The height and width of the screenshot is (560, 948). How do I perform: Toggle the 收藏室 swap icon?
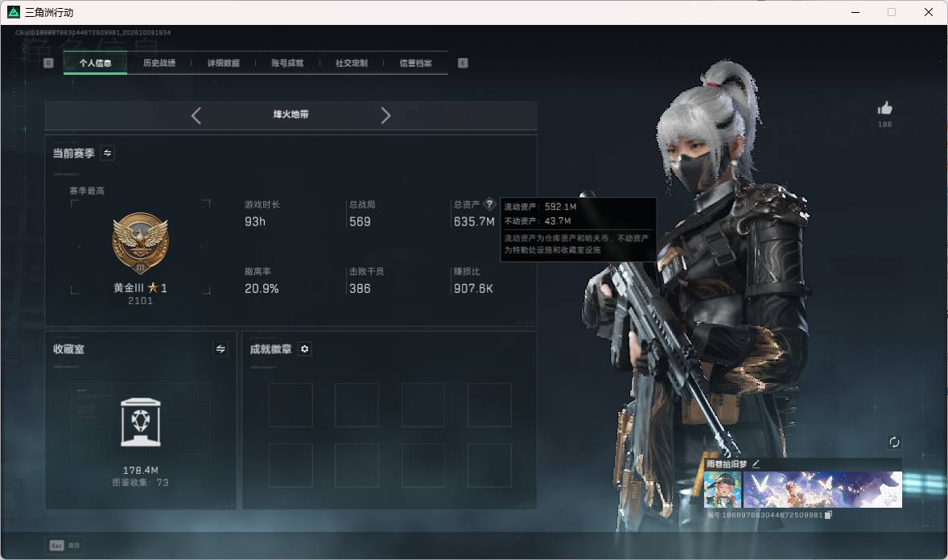221,349
